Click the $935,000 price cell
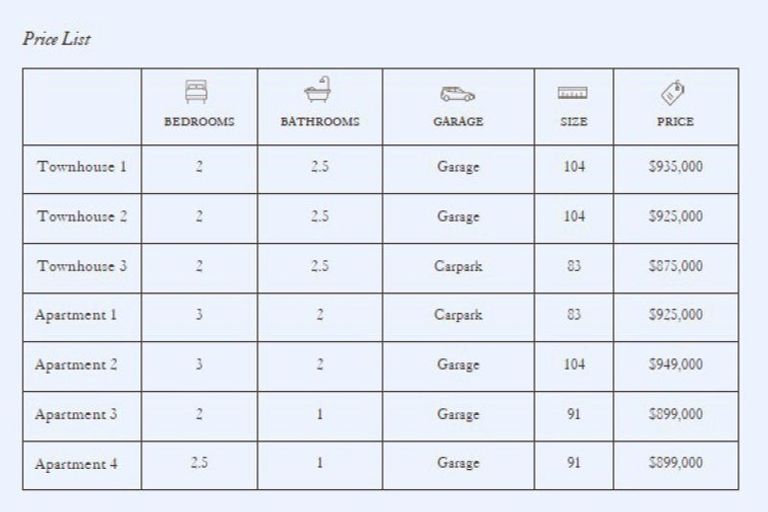Screen dimensions: 768x512 coord(675,167)
